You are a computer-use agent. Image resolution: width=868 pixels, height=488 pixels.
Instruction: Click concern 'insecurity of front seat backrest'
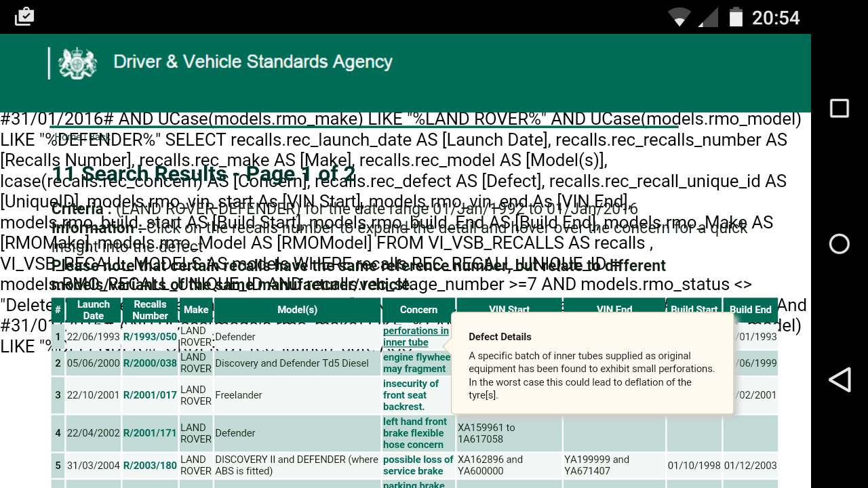pyautogui.click(x=411, y=395)
